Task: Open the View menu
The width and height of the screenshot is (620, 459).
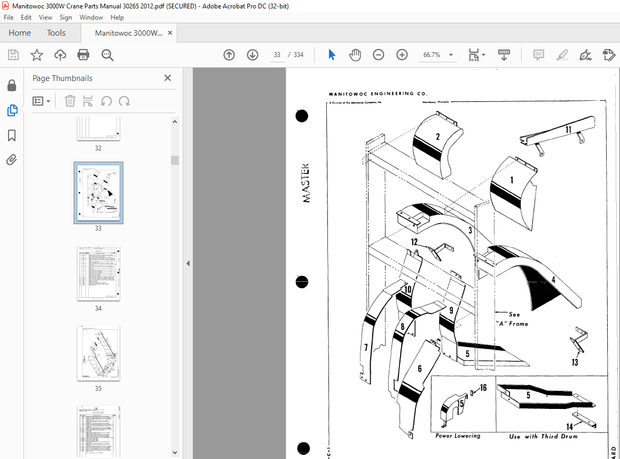Action: [47, 17]
